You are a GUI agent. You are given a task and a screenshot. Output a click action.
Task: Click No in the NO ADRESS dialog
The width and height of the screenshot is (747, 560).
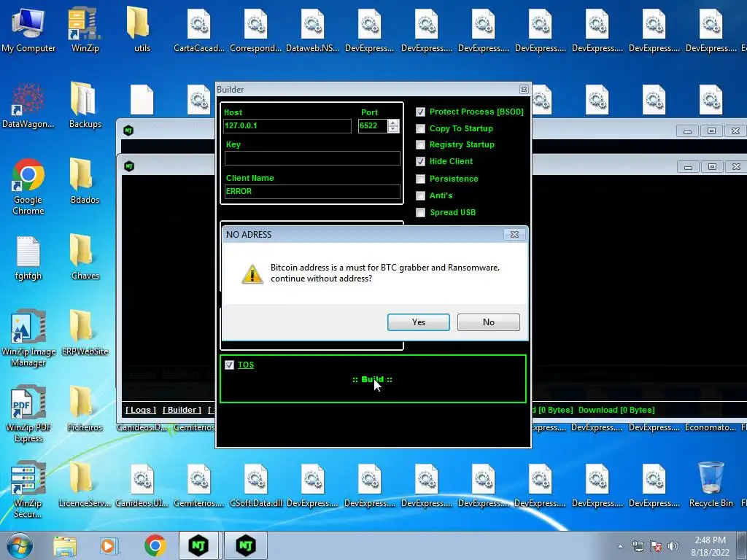(x=488, y=322)
